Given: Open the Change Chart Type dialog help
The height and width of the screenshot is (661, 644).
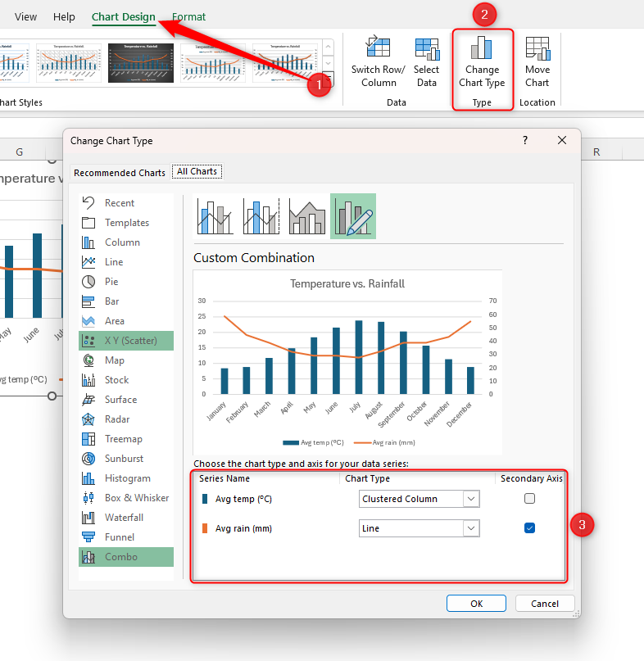Looking at the screenshot, I should (525, 140).
